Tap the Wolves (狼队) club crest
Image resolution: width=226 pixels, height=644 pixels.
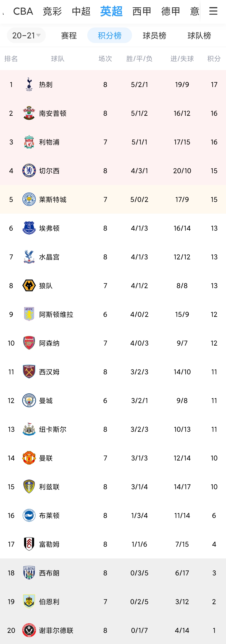point(29,285)
